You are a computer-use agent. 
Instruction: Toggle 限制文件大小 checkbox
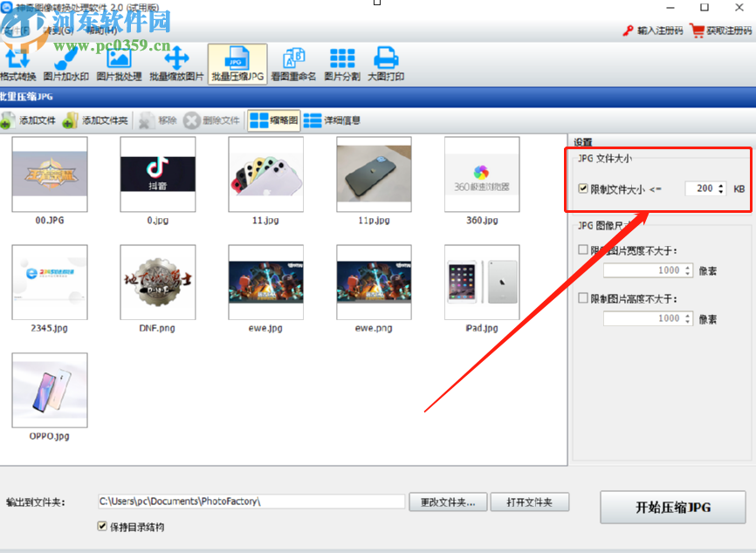(x=583, y=188)
